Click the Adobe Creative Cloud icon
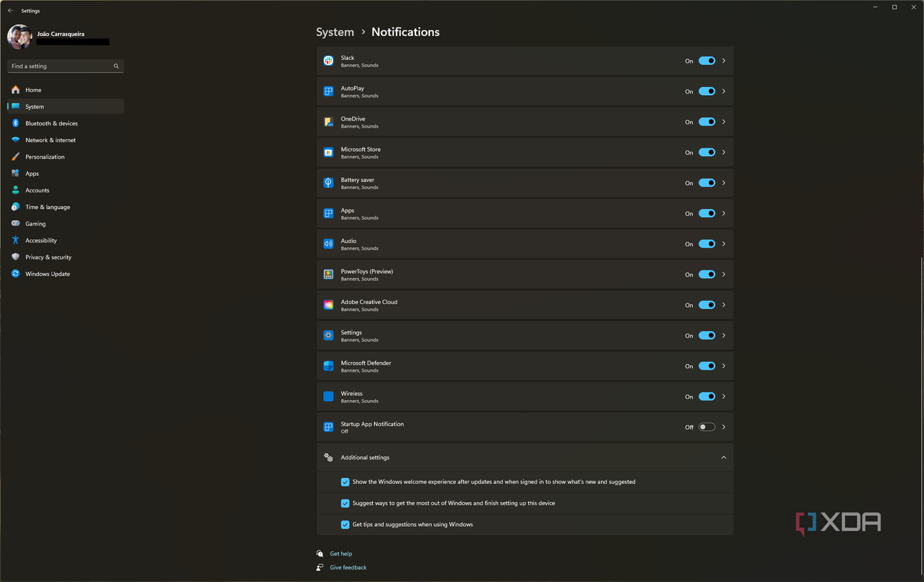Screen dimensions: 924x582 click(329, 305)
